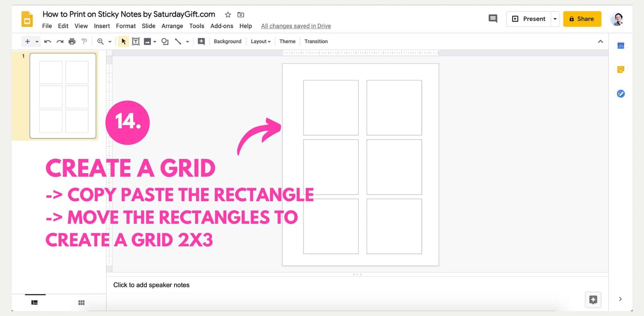This screenshot has height=316, width=644.
Task: Open version history via 'All changes saved in Drive'
Action: point(296,26)
